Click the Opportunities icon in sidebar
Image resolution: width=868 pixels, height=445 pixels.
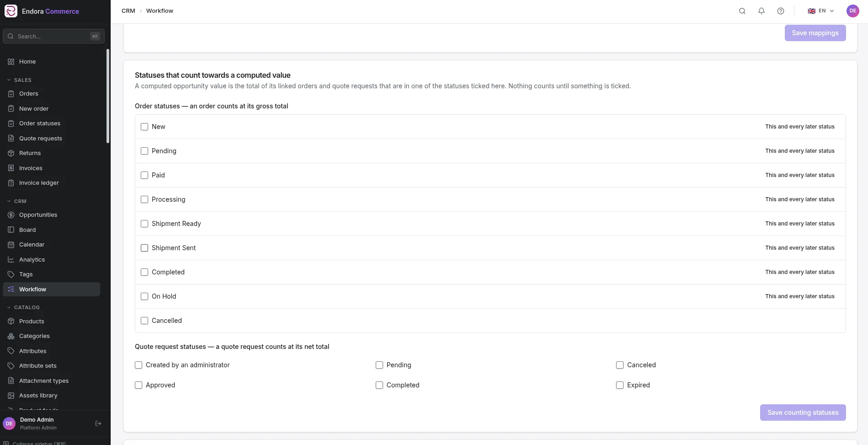11,215
